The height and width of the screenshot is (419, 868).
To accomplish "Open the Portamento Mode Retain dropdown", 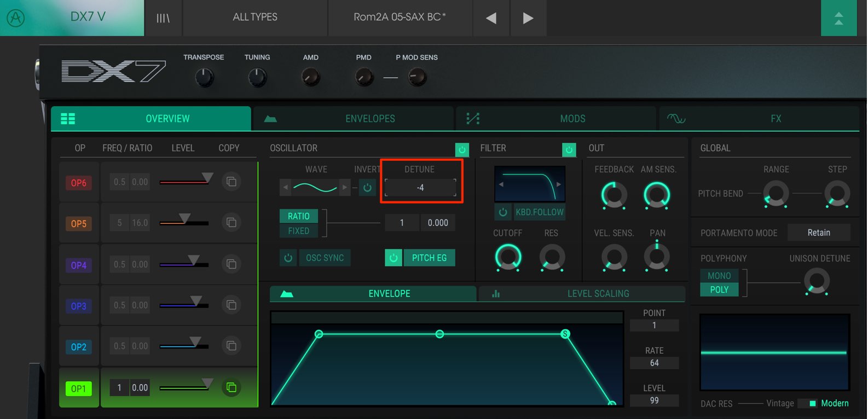I will [819, 232].
